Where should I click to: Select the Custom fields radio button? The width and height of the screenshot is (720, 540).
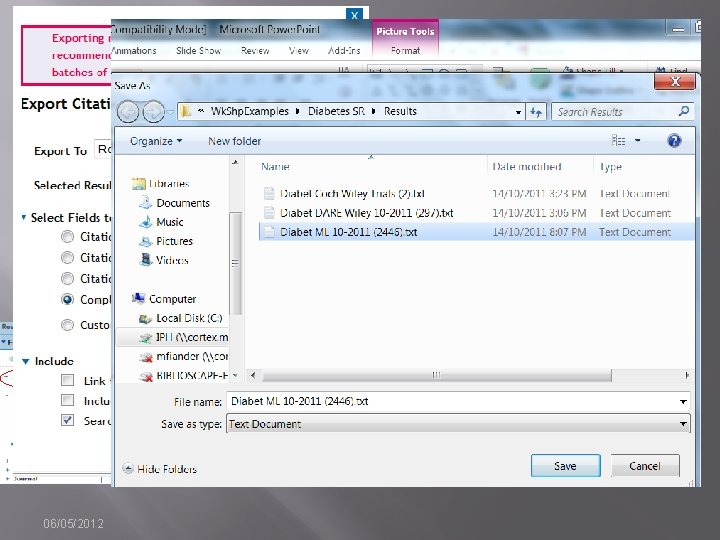68,325
